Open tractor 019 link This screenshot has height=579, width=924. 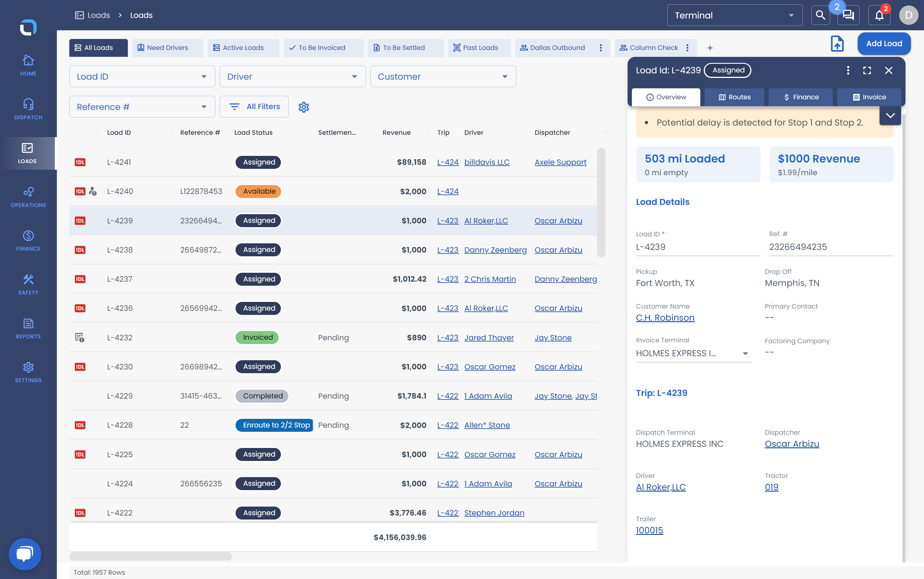771,487
